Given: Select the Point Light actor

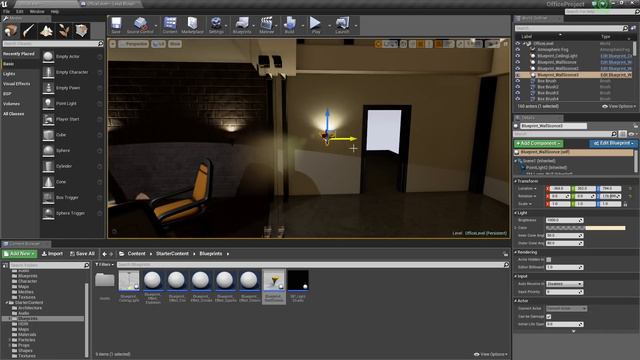Looking at the screenshot, I should [72, 104].
